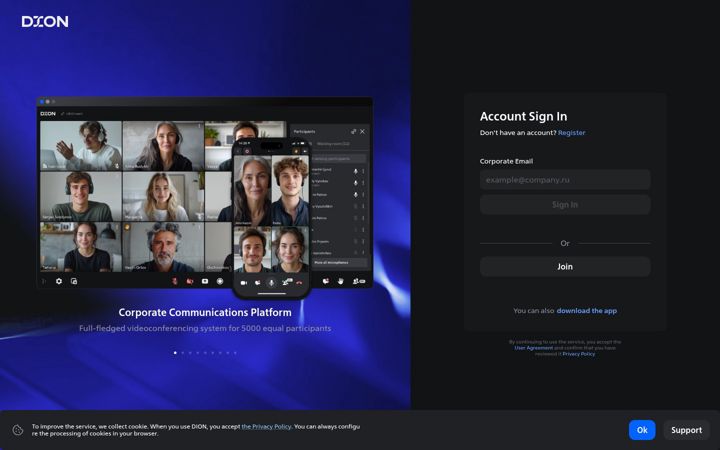Click the red hang-up icon on the phone mockup
This screenshot has width=720, height=450.
pyautogui.click(x=299, y=282)
